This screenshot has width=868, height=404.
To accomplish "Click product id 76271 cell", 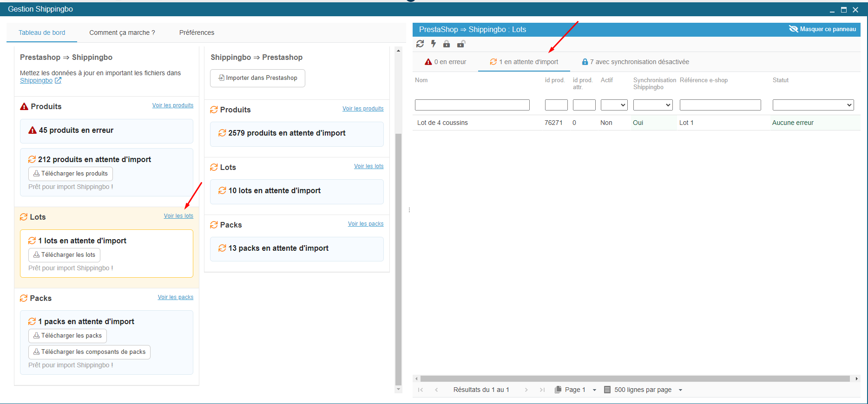I will click(553, 123).
